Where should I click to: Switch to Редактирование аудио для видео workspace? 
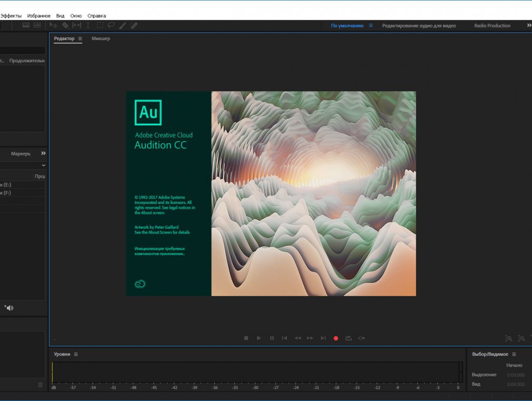tap(419, 25)
